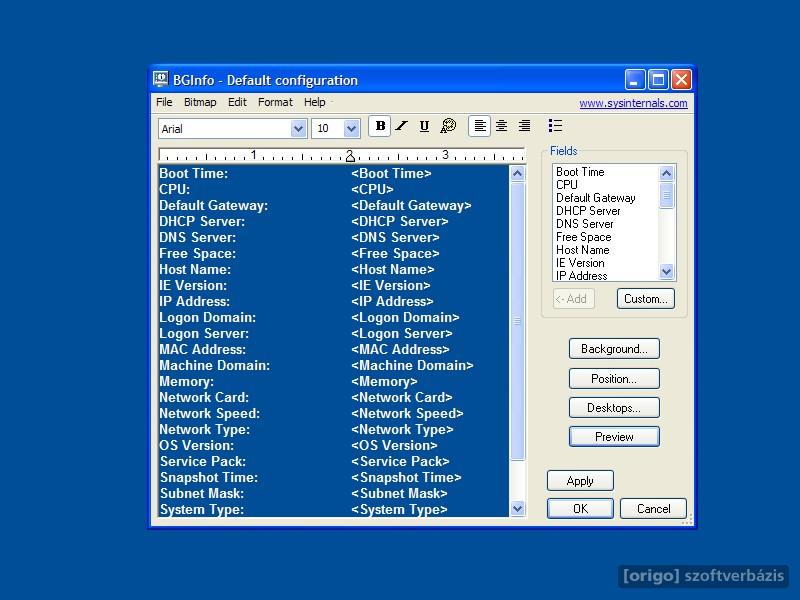Click the 'Logon Domain:' label in editor
Screen dimensions: 800x600
click(208, 317)
